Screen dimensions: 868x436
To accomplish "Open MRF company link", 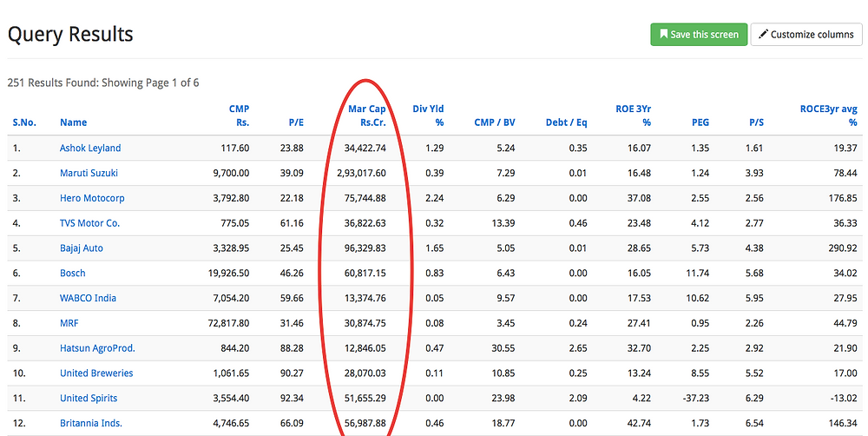I will click(69, 323).
